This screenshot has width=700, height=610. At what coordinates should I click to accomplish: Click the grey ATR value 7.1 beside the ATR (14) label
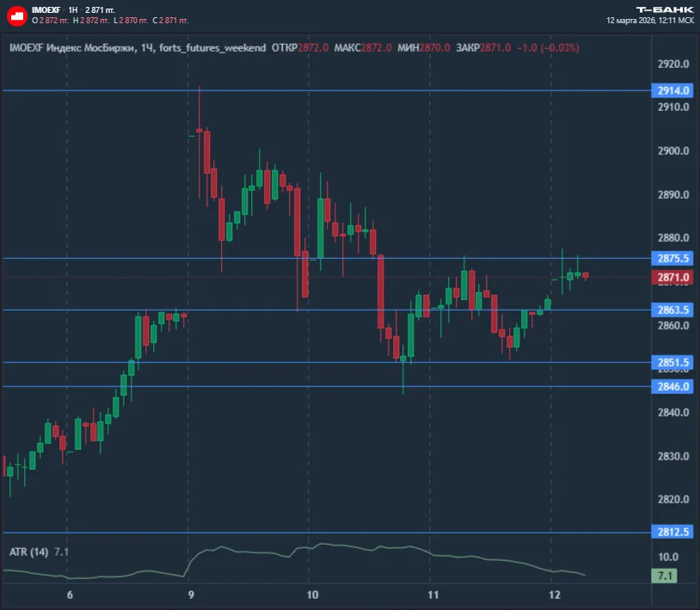coord(61,552)
